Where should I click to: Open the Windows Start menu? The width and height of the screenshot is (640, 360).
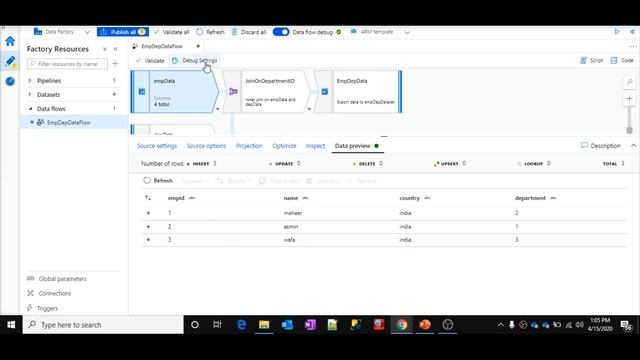[11, 324]
